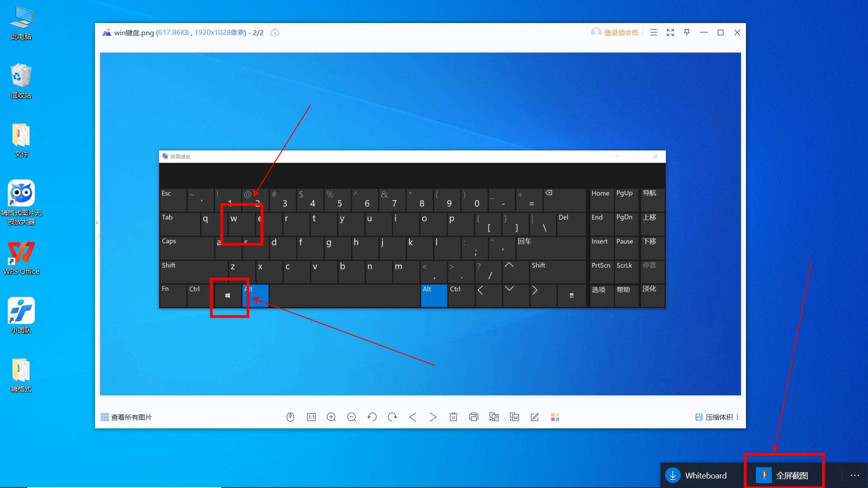The width and height of the screenshot is (868, 488).
Task: Expand navigation controls with right chevron
Action: pos(434,417)
